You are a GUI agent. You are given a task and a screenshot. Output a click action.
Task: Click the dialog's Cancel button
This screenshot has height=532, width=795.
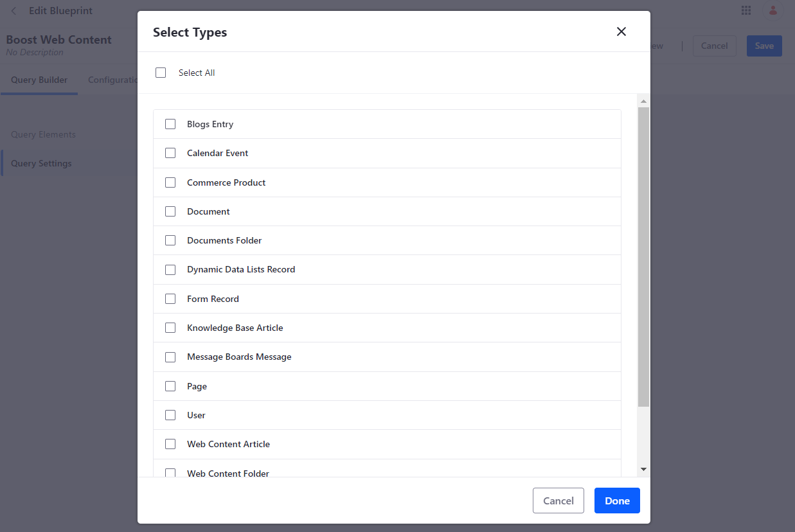tap(558, 501)
